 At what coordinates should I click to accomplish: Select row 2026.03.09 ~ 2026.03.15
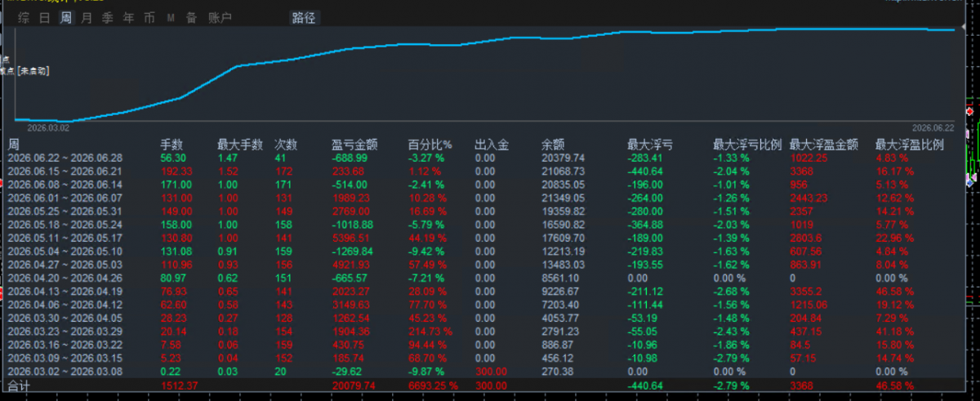click(482, 358)
